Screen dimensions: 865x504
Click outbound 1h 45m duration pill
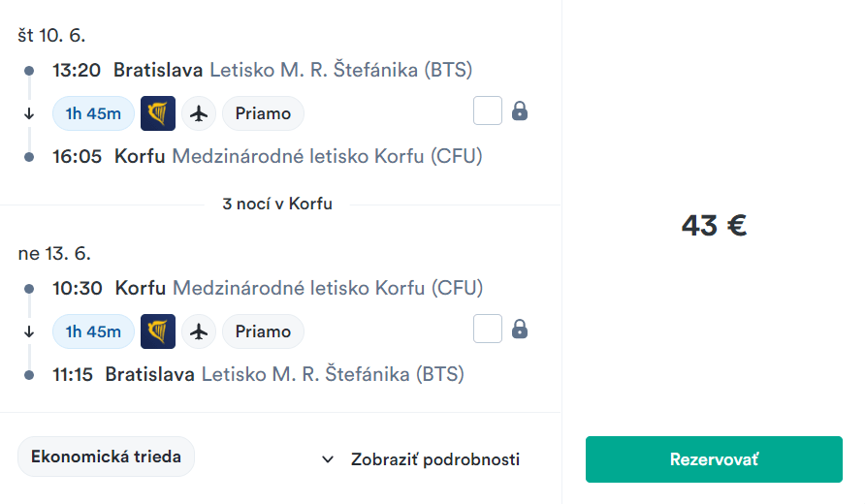pyautogui.click(x=93, y=113)
